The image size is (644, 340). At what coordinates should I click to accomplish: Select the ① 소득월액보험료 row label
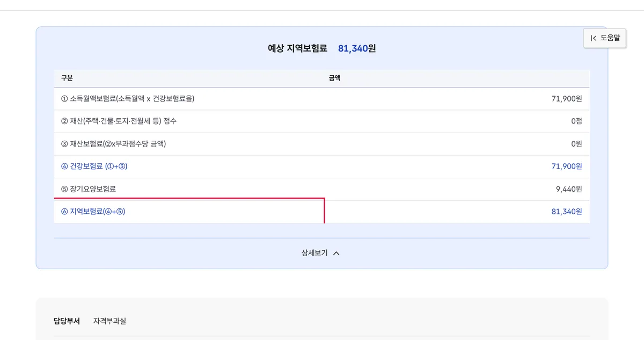pos(128,99)
